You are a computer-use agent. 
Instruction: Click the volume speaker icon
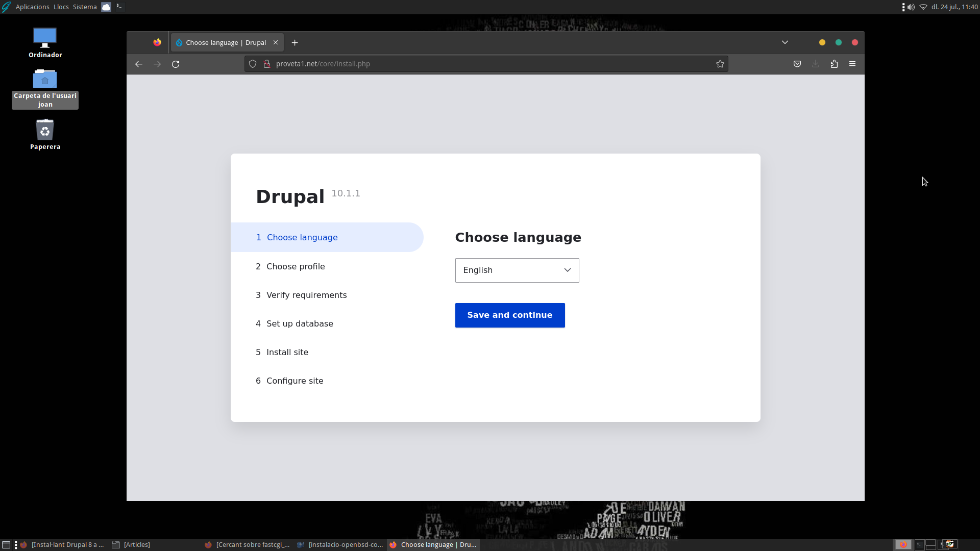tap(911, 7)
